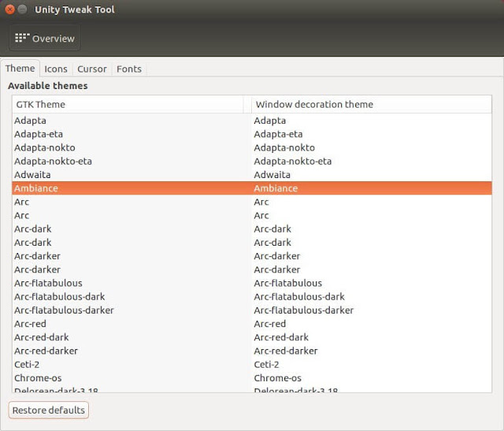
Task: Choose Arc-flatabulous-darker under Window decoration theme
Action: [x=304, y=310]
